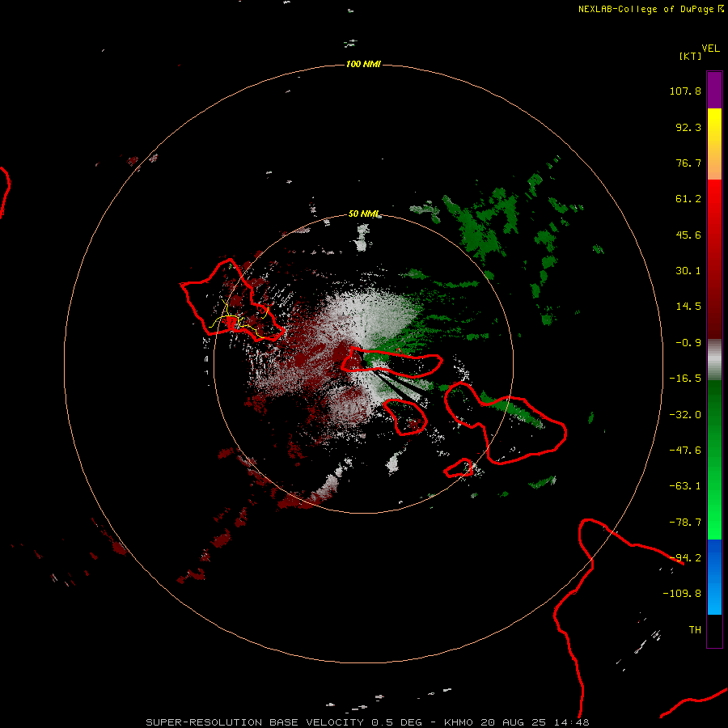Click the -78.7 velocity scale value

click(x=685, y=523)
